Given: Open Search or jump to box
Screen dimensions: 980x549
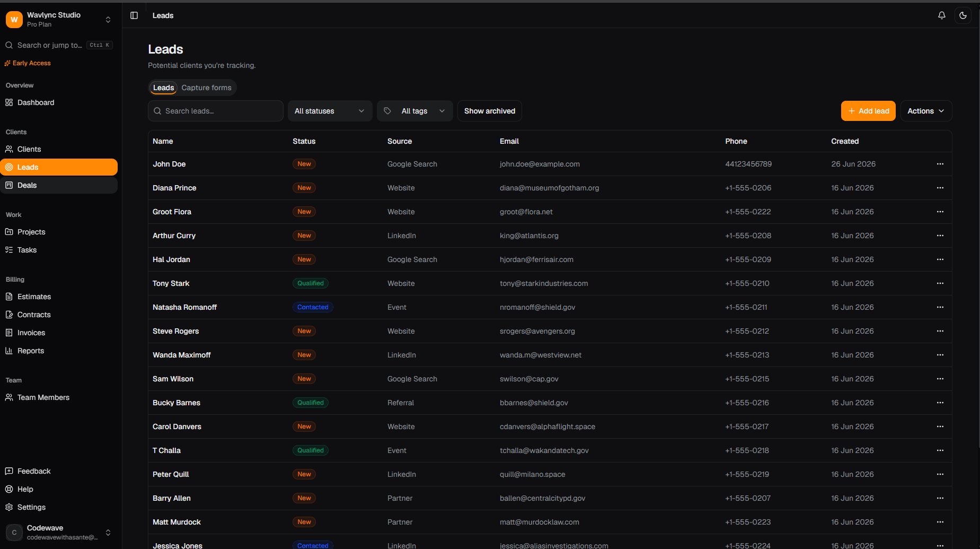Looking at the screenshot, I should tap(59, 45).
